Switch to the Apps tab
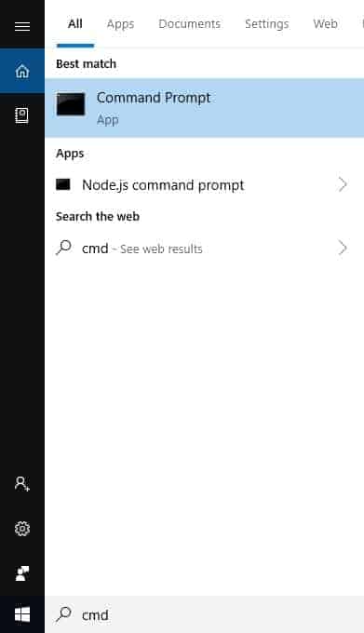The height and width of the screenshot is (633, 364). tap(120, 24)
